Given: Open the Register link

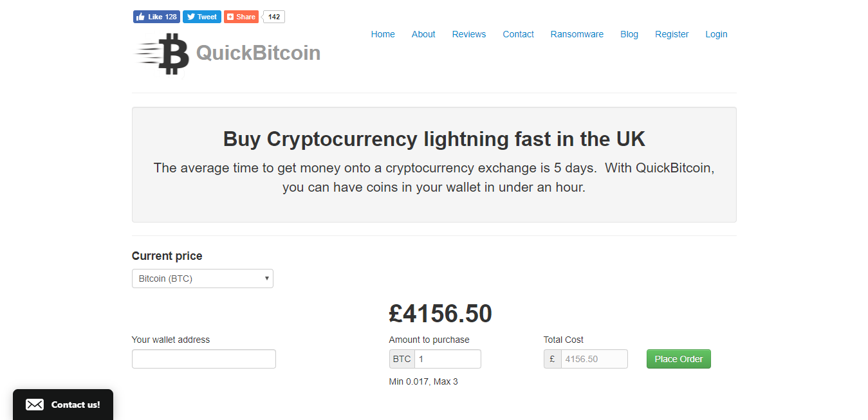Looking at the screenshot, I should [x=672, y=34].
